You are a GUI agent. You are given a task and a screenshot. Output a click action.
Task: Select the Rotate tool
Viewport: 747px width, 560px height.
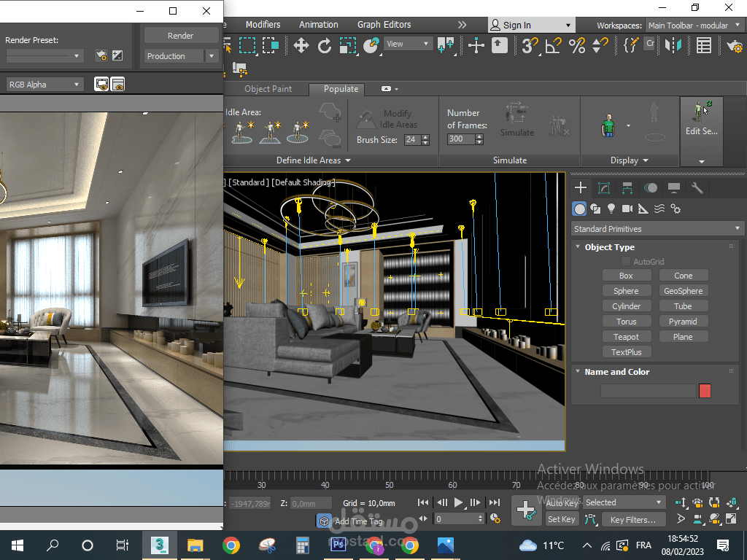(325, 46)
